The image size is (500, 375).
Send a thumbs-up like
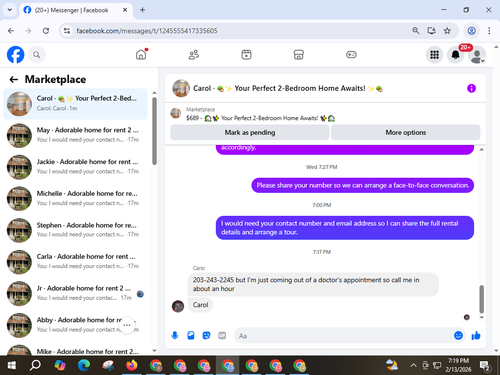click(x=476, y=335)
